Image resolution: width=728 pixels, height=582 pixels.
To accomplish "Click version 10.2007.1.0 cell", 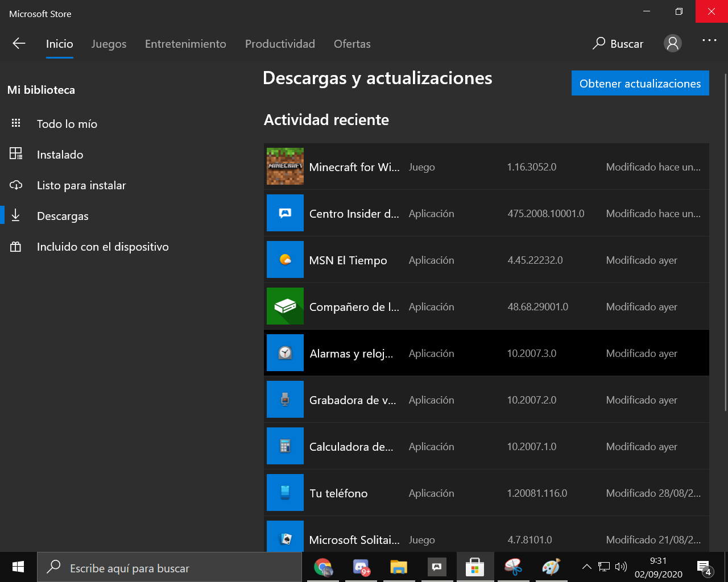I will coord(532,447).
